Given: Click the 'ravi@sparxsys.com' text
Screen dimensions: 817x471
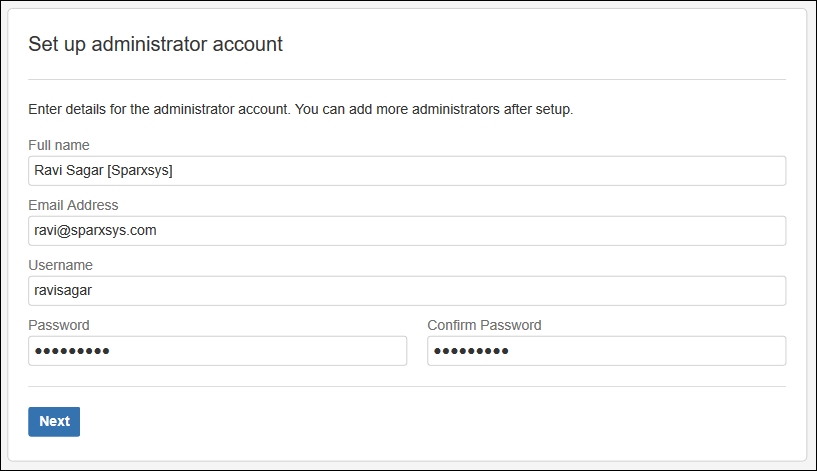Looking at the screenshot, I should (x=95, y=230).
